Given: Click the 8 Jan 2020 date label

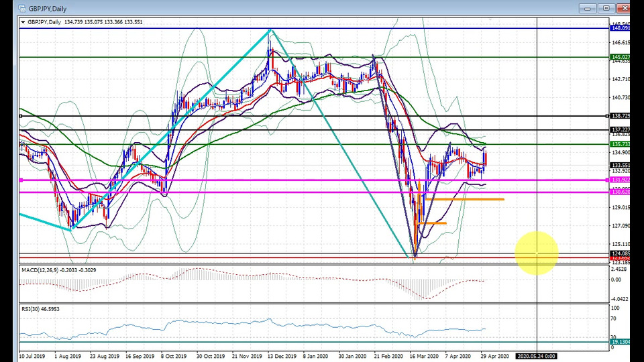Looking at the screenshot, I should [x=315, y=356].
